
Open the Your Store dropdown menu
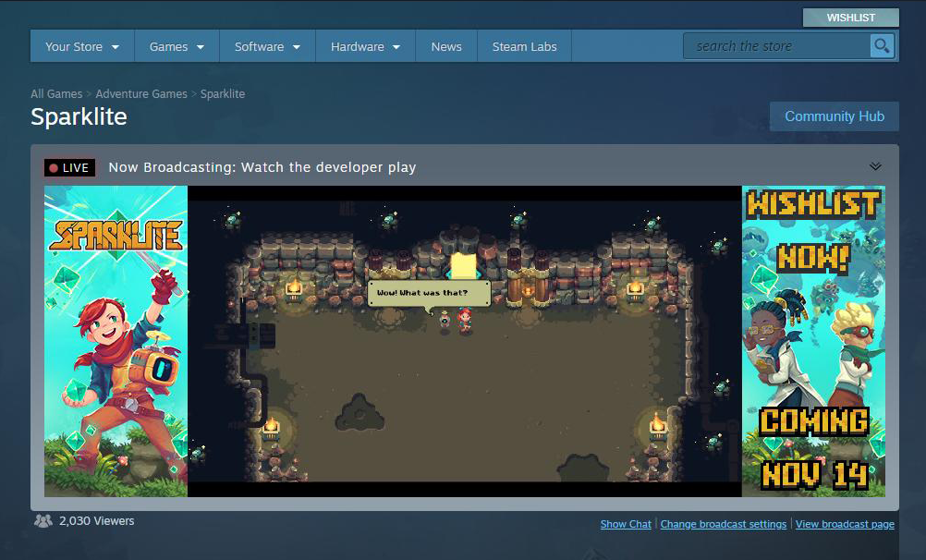[x=82, y=46]
